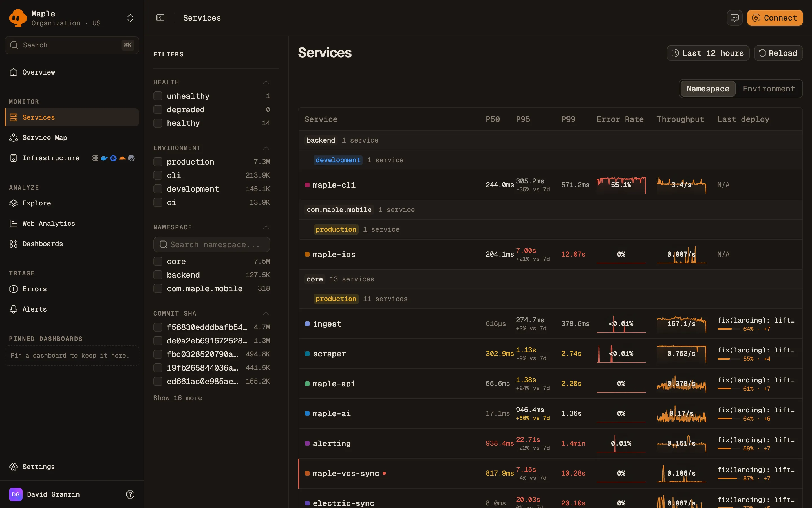Image resolution: width=812 pixels, height=508 pixels.
Task: Select the core namespace checkbox
Action: 158,261
